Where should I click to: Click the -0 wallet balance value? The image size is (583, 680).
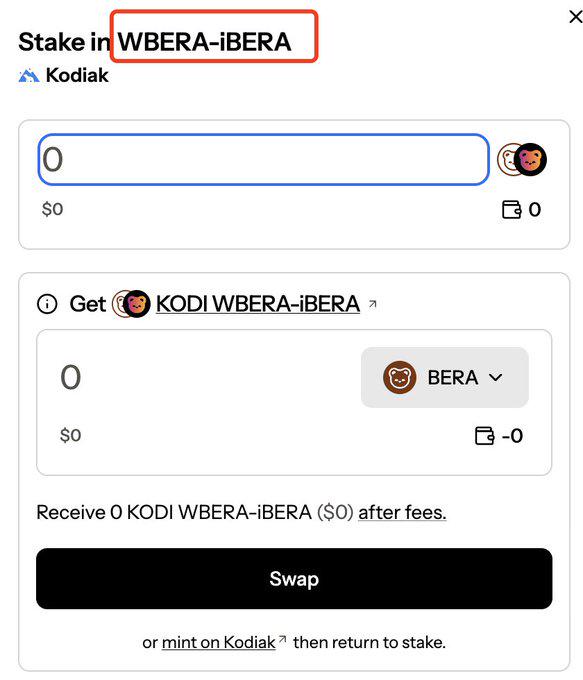coord(512,436)
